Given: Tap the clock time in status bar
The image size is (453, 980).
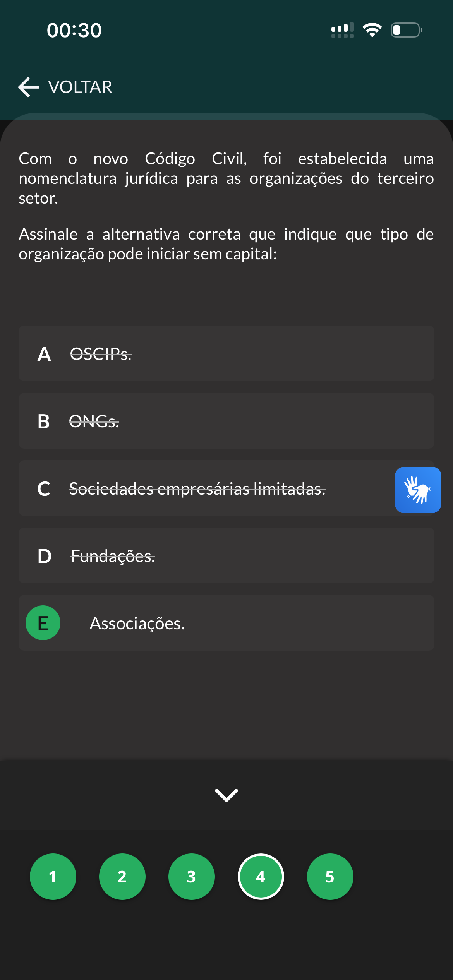Looking at the screenshot, I should [x=74, y=30].
